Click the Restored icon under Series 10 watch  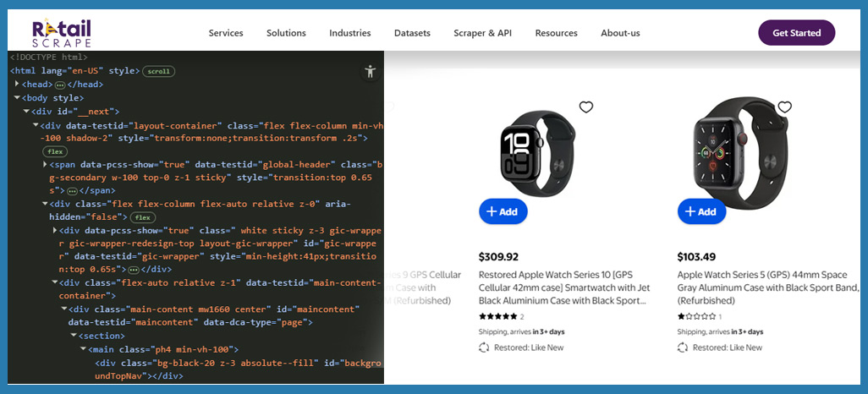485,347
